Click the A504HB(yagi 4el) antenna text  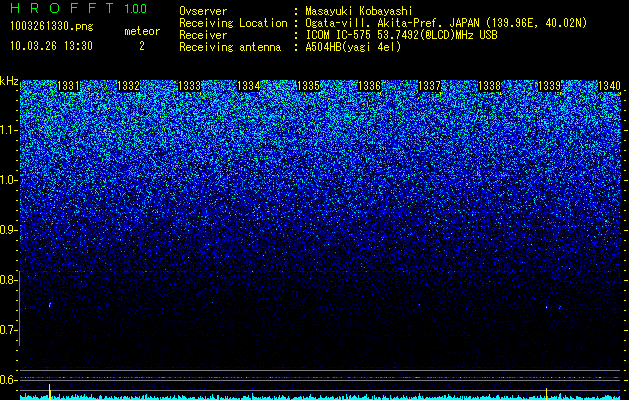pos(353,47)
